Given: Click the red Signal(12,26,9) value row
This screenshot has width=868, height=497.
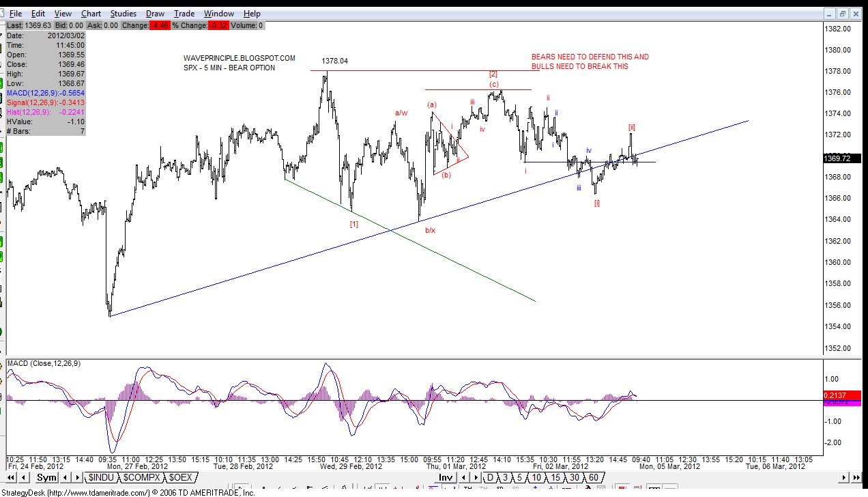Looking at the screenshot, I should (46, 102).
